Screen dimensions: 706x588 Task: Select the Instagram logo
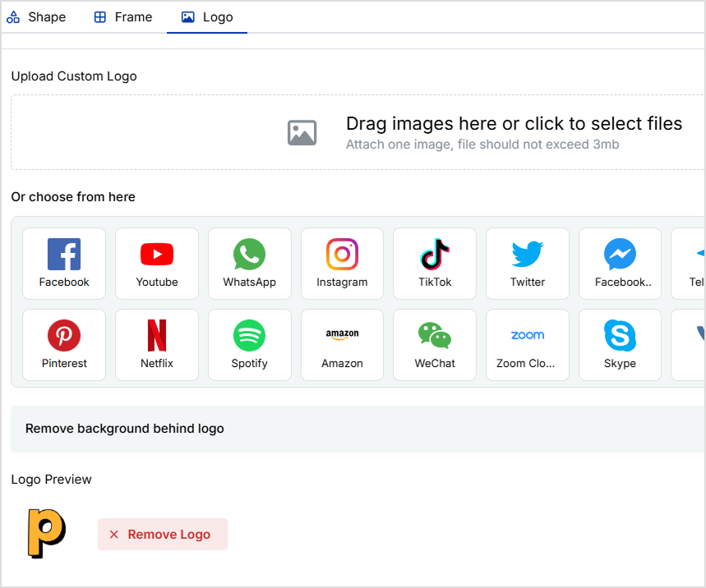[x=342, y=263]
